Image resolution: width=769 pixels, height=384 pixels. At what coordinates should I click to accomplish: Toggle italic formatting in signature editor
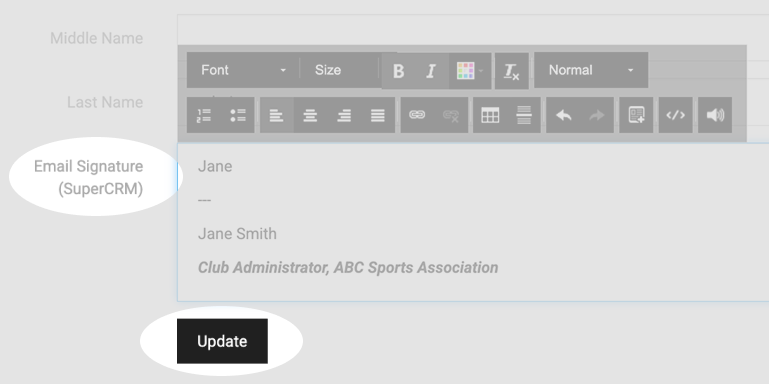tap(431, 71)
